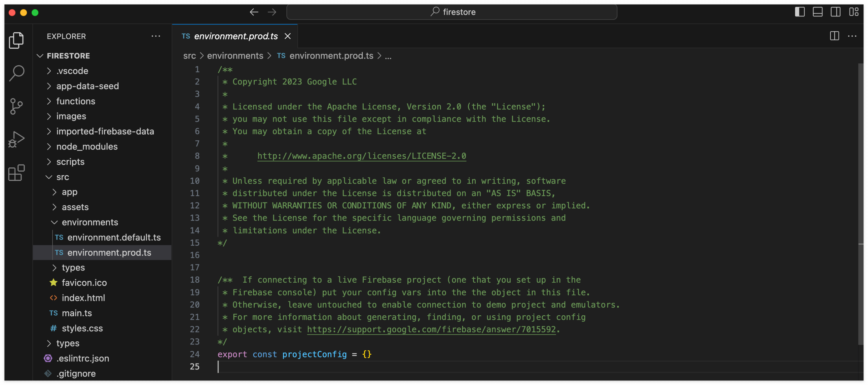Expand the functions folder
The height and width of the screenshot is (385, 868).
coord(76,101)
